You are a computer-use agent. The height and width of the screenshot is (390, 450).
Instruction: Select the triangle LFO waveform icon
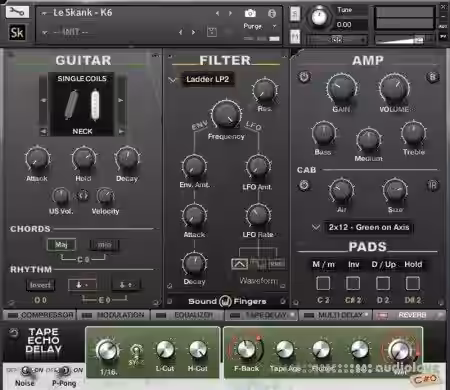239,264
